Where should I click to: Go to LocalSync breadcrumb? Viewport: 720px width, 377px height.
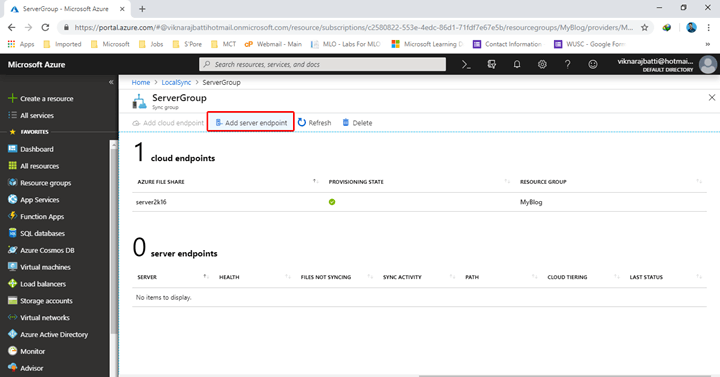[176, 82]
